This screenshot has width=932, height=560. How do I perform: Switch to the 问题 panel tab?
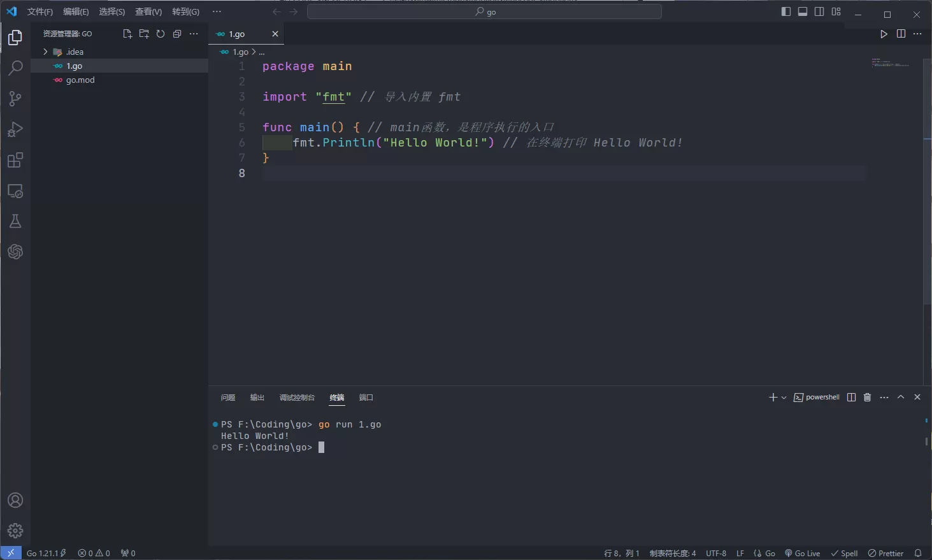(x=228, y=397)
